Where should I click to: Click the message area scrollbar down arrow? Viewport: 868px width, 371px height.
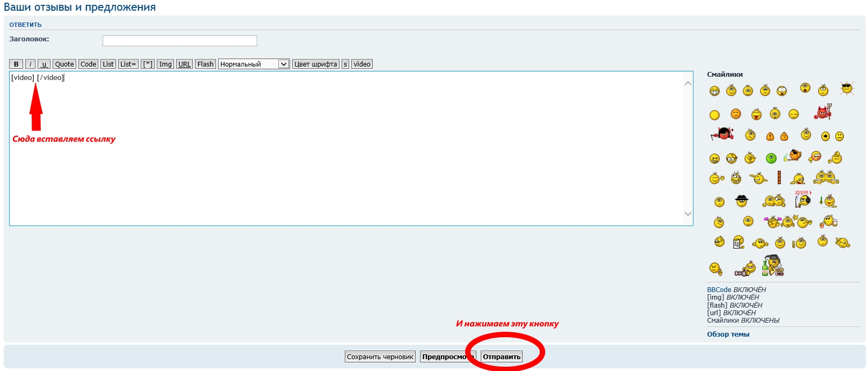[688, 214]
